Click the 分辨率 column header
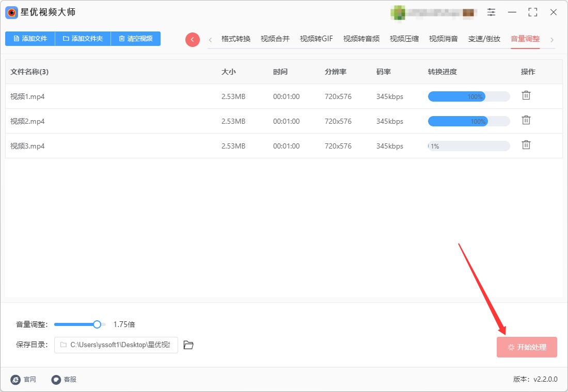Screen dimensions: 568x392 click(x=336, y=72)
